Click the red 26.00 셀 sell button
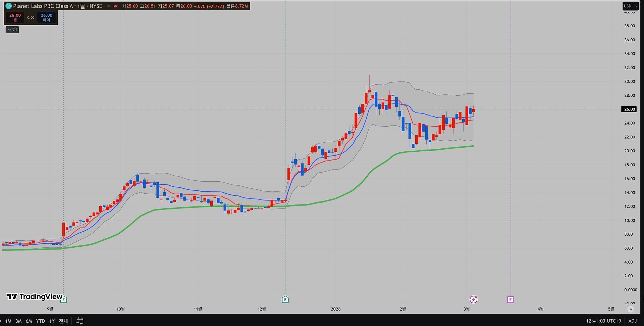This screenshot has height=326, width=644. (x=15, y=17)
